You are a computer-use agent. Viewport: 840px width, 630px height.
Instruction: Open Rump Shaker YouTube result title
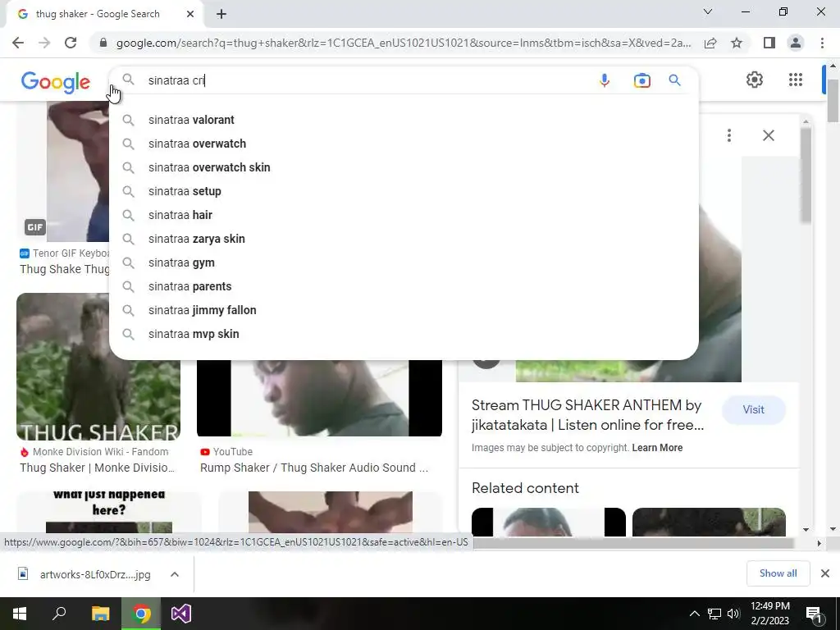pos(314,468)
